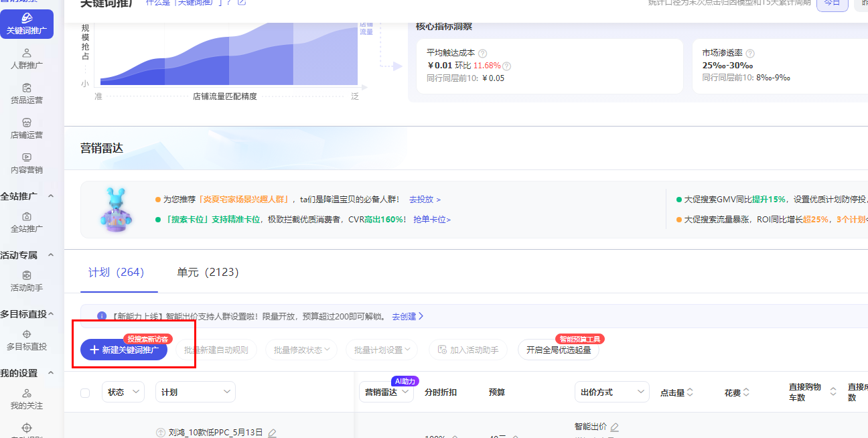The height and width of the screenshot is (438, 868).
Task: Click edit pencil beside 智能出价
Action: click(614, 427)
